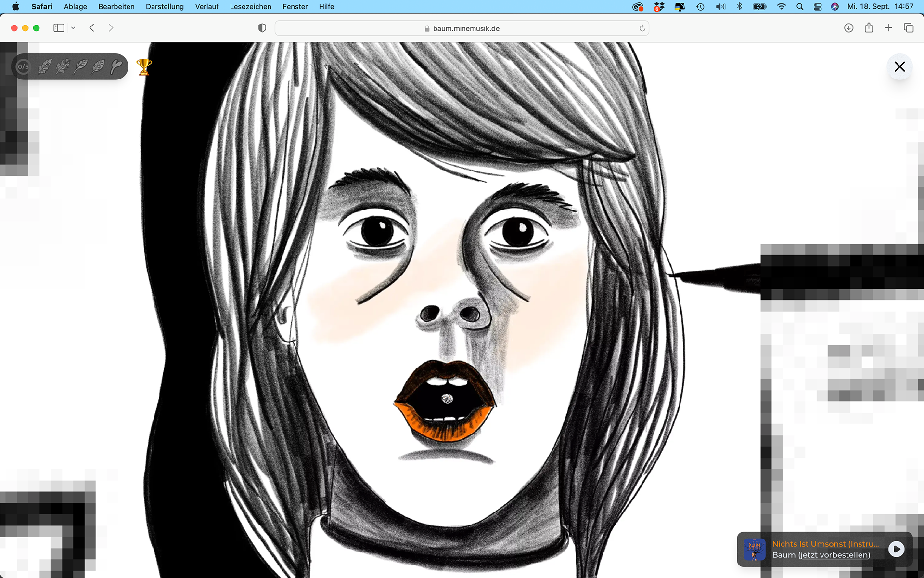The width and height of the screenshot is (924, 578).
Task: Go back to the previous page
Action: coord(92,28)
